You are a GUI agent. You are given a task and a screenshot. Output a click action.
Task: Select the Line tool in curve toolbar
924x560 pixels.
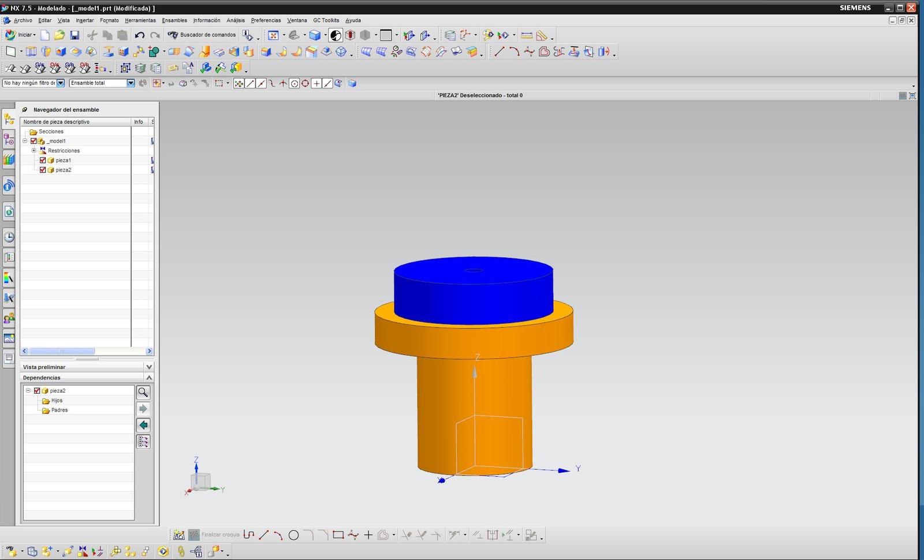point(499,52)
